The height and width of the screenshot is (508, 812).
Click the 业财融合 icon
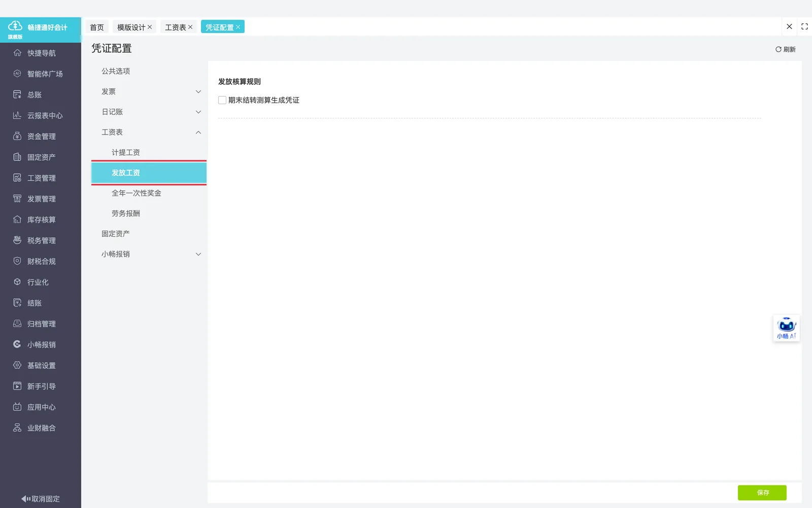pyautogui.click(x=17, y=428)
